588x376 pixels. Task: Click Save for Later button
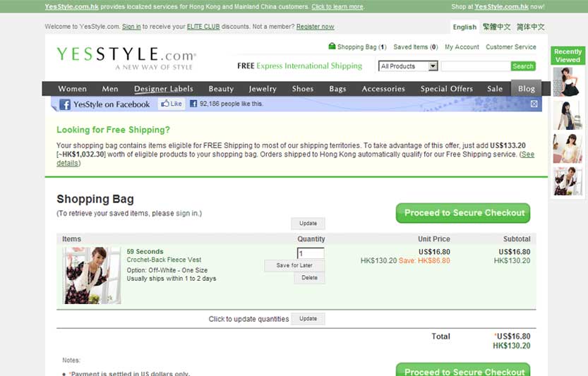[294, 266]
